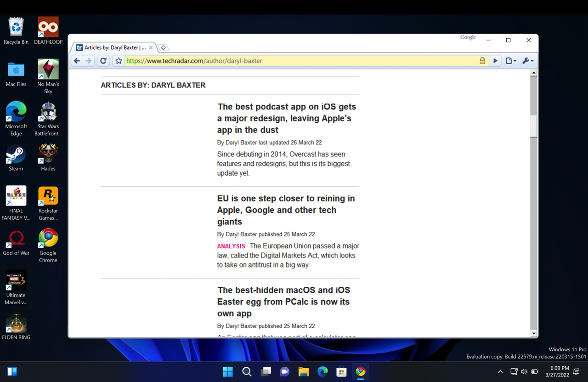Open EU reining in Apple, Google article
The height and width of the screenshot is (382, 588).
tap(286, 210)
